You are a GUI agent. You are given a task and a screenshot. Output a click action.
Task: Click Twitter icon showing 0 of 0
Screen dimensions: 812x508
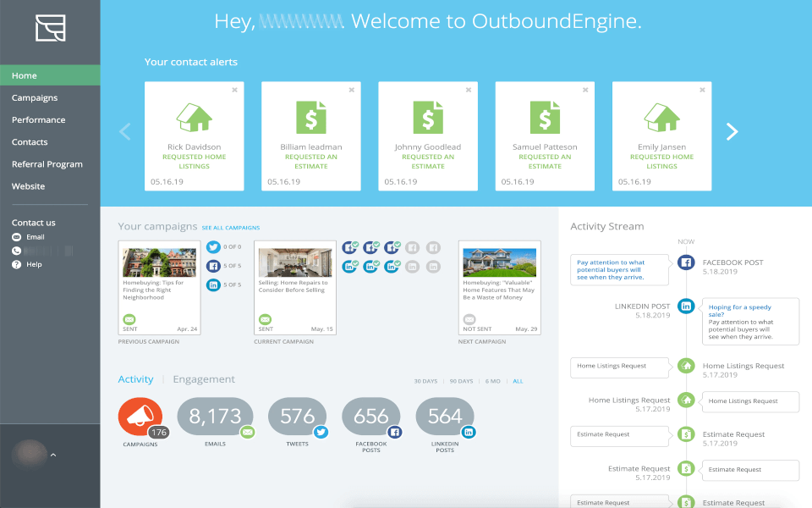[x=213, y=246]
